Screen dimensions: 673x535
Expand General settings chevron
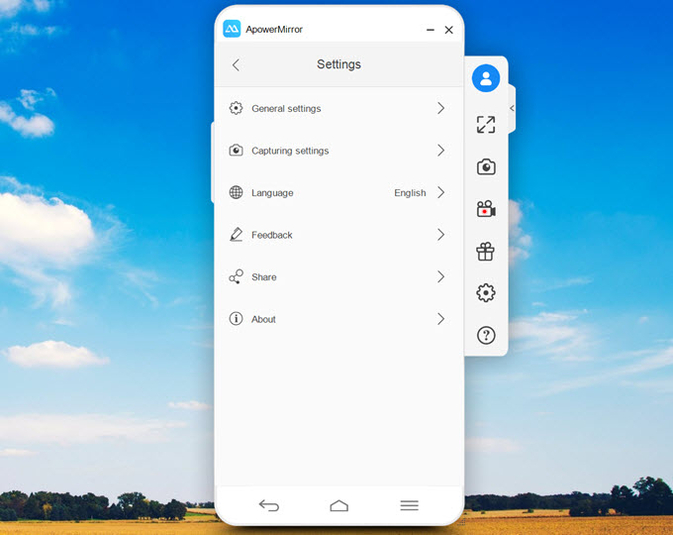(441, 108)
